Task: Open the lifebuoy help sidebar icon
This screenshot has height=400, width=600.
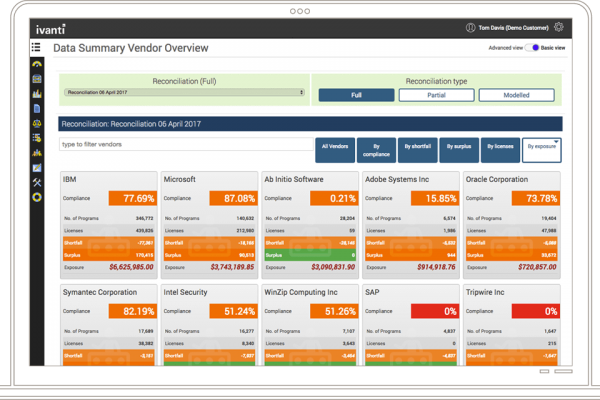Action: click(x=37, y=197)
